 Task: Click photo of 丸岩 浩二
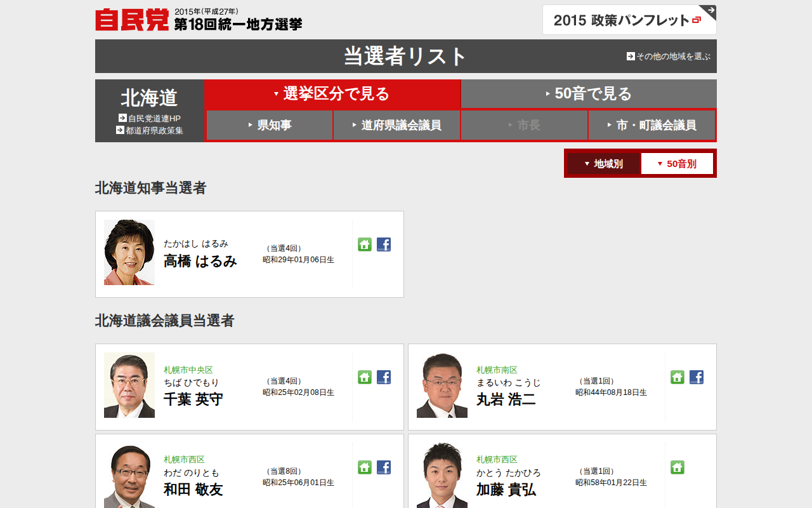pos(442,385)
